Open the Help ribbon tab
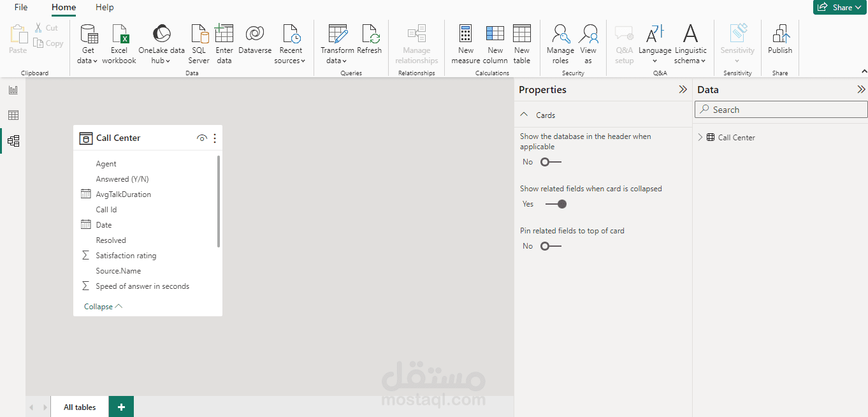This screenshot has height=417, width=868. coord(105,7)
